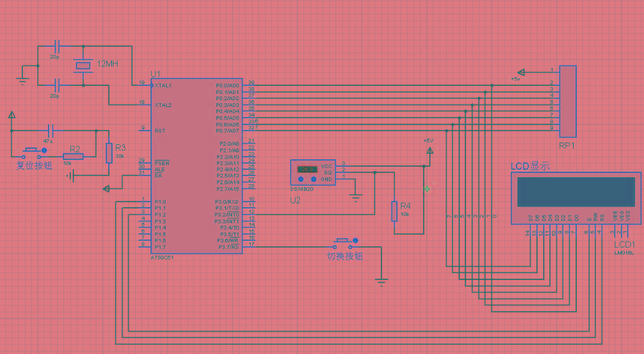Click resistor R2 in reset circuit
This screenshot has height=354, width=644.
[x=73, y=156]
